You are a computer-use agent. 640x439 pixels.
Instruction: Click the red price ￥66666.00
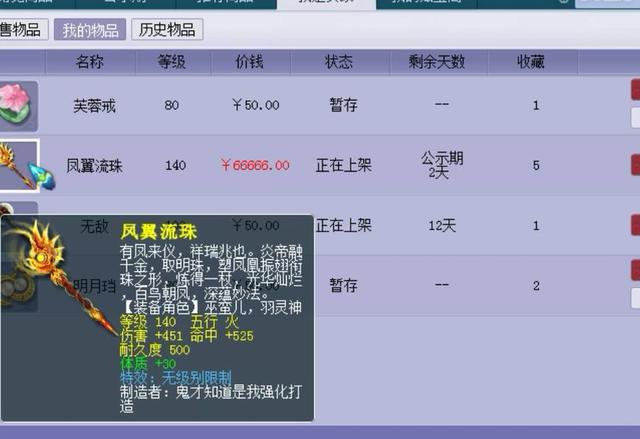click(255, 165)
